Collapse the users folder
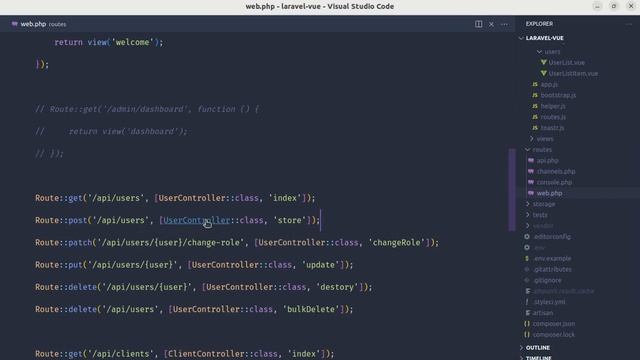Viewport: 640px width, 360px height. click(540, 52)
